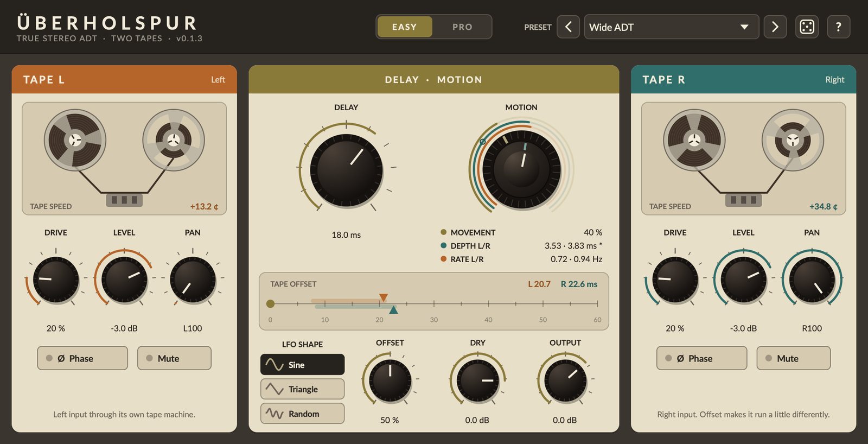Click the DEPTH L/R 3.53 · 3.83 ms value
Image resolution: width=868 pixels, height=444 pixels.
pyautogui.click(x=573, y=246)
